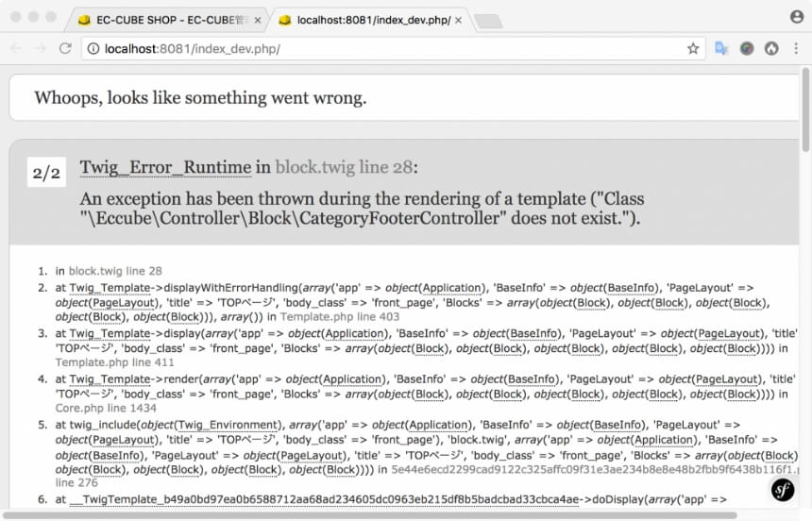Close the EC-CUBE SHOP tab
Viewport: 812px width, 521px height.
(258, 21)
